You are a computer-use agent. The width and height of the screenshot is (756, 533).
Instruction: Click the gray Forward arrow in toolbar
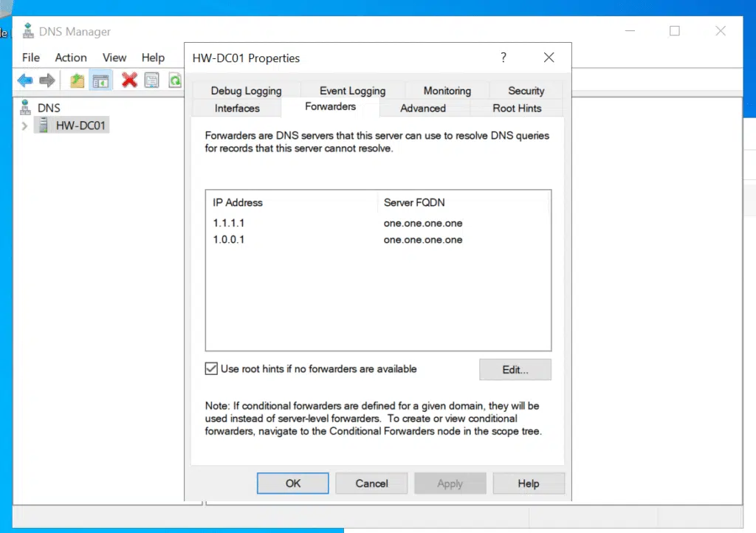47,80
